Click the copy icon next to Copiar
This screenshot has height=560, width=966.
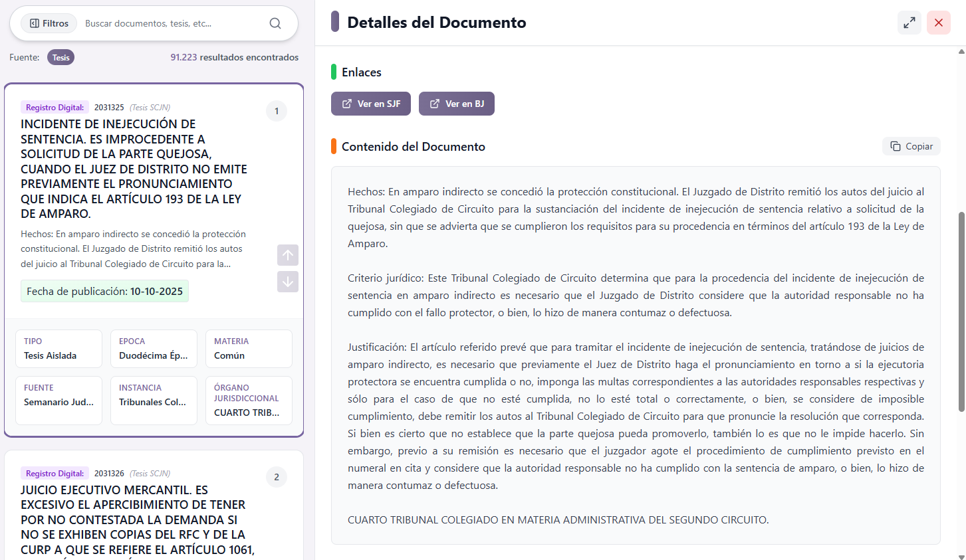[894, 145]
